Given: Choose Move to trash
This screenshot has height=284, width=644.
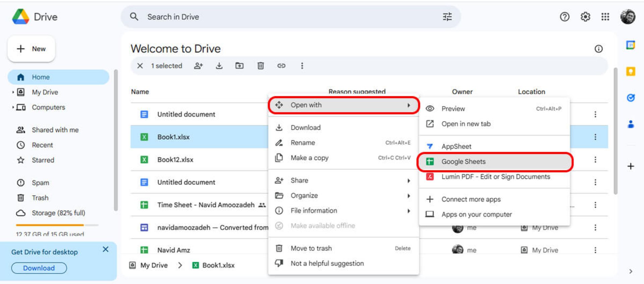Looking at the screenshot, I should tap(343, 248).
